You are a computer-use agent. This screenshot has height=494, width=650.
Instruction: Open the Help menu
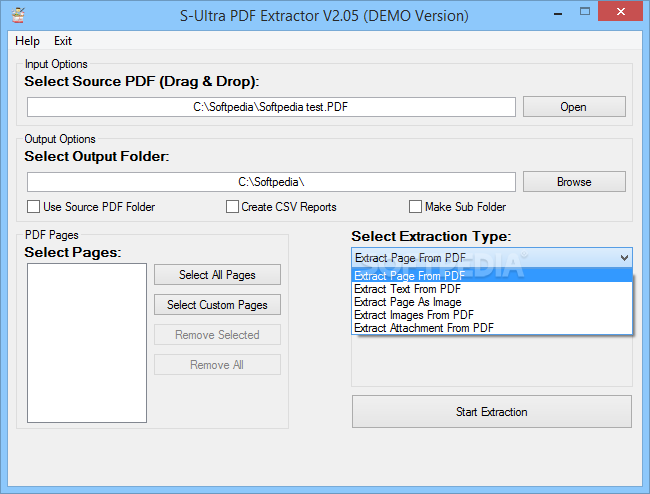point(27,41)
